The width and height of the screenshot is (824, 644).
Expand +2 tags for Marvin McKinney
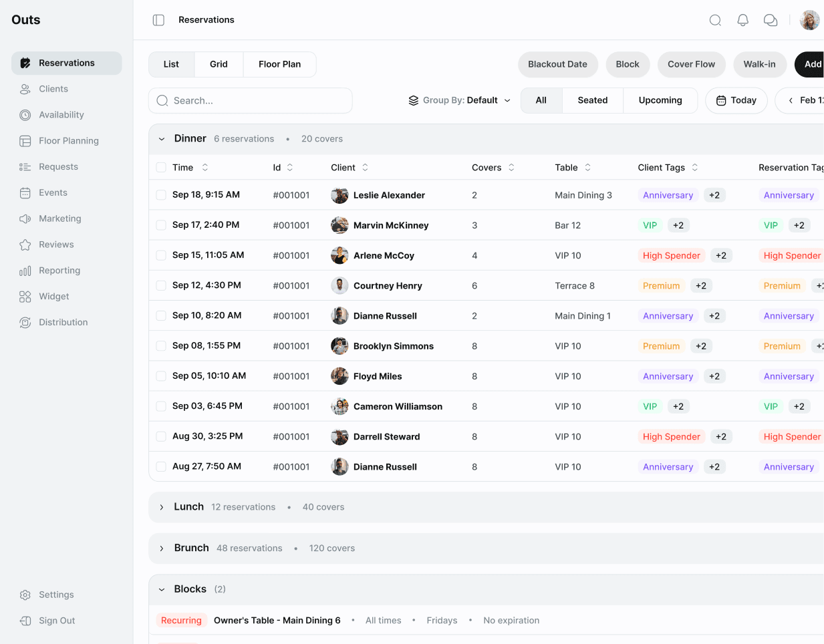coord(678,225)
